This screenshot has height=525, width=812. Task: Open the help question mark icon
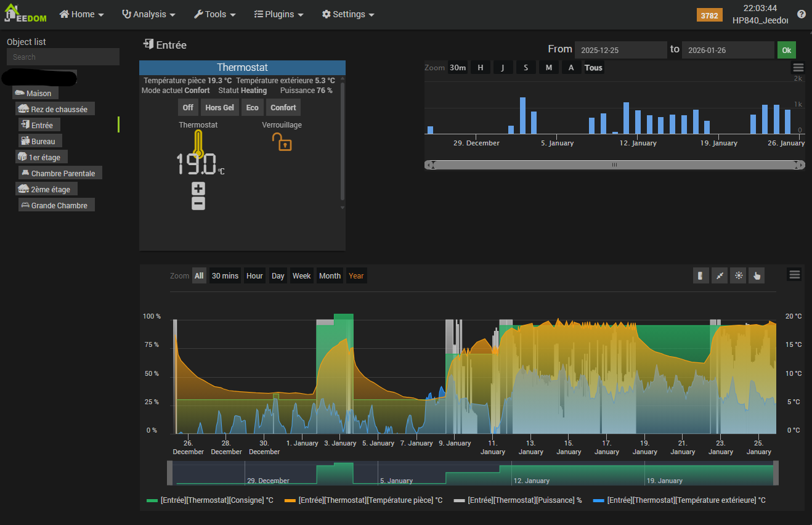tap(801, 14)
